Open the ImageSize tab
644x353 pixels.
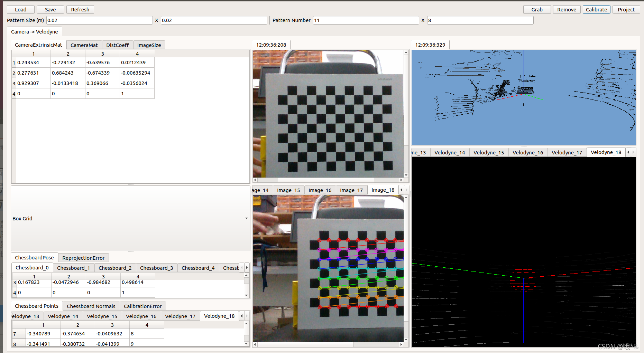tap(149, 45)
